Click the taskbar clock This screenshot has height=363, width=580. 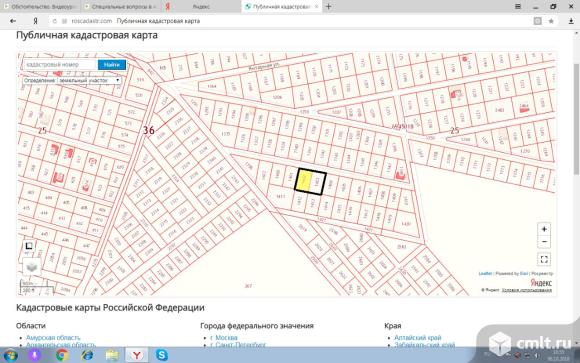(x=560, y=355)
